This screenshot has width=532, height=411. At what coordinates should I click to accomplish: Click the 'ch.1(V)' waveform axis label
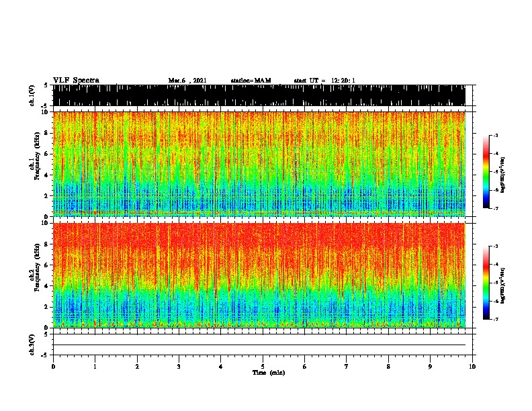tap(32, 95)
